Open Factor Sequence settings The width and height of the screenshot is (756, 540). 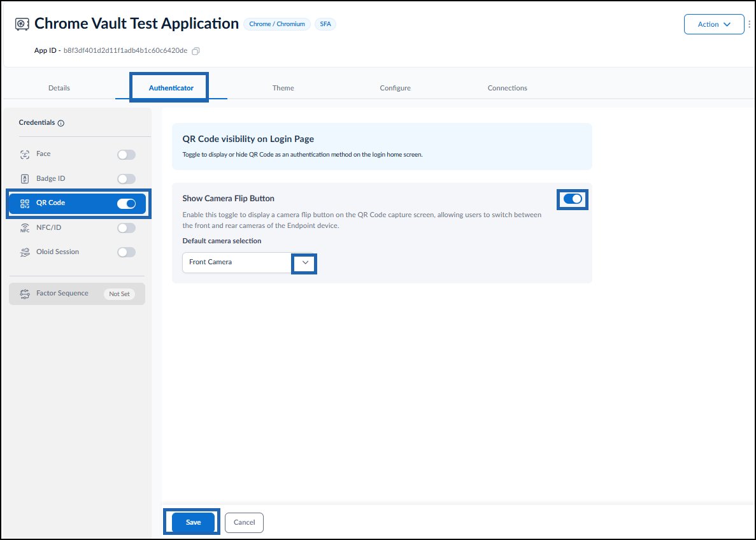pos(77,294)
